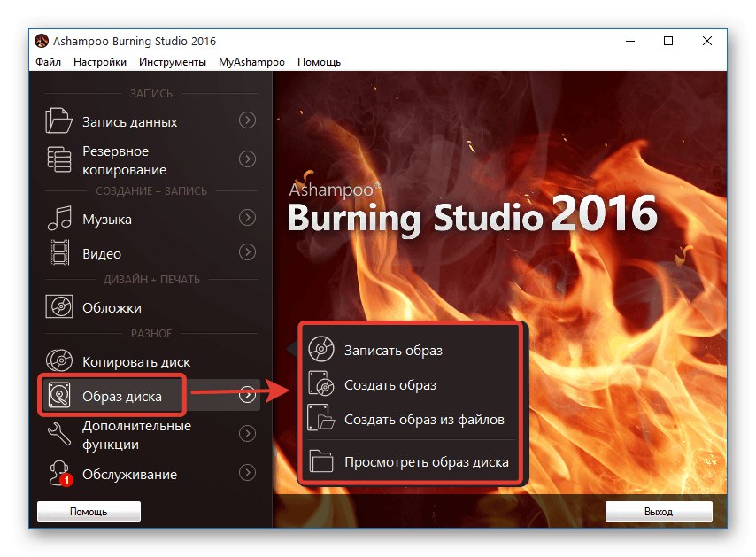
Task: Select the Запись данных label
Action: coord(130,121)
